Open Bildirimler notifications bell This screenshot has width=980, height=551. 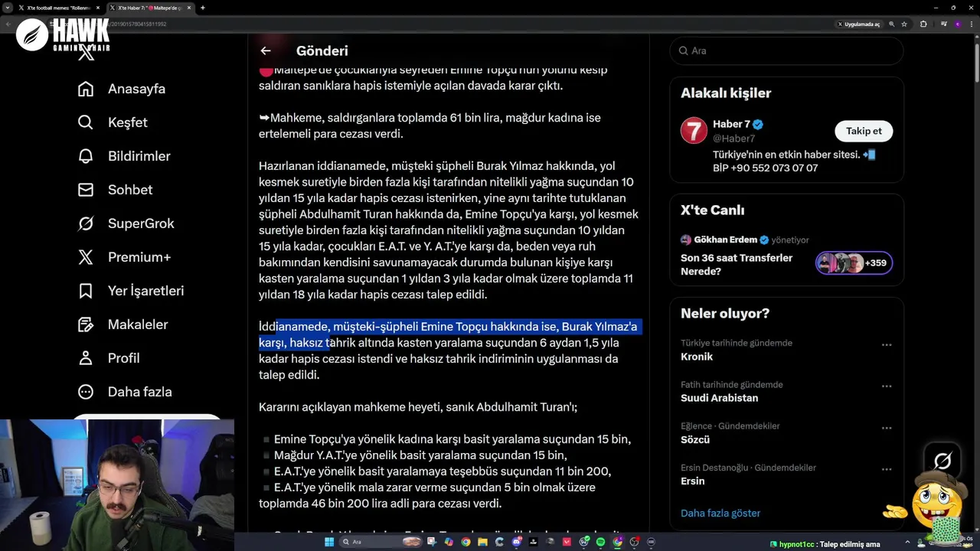[124, 156]
